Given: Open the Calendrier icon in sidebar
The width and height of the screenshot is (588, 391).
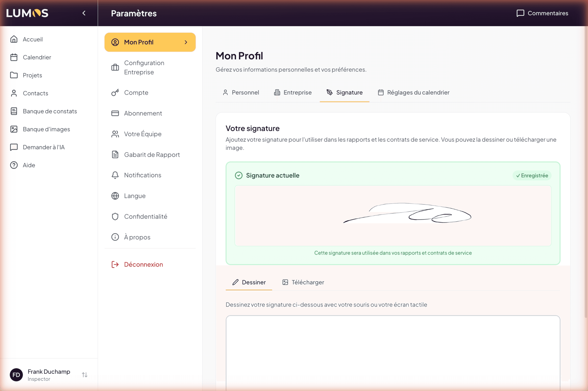Looking at the screenshot, I should 14,57.
